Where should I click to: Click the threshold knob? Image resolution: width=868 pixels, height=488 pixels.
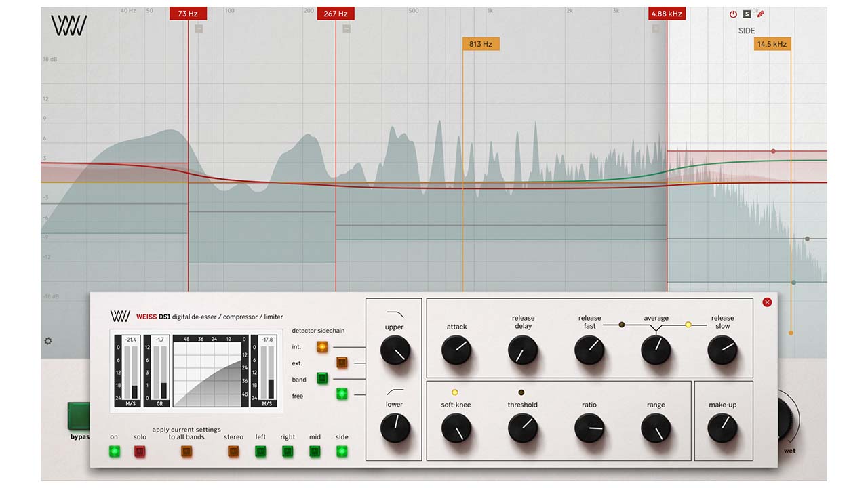coord(522,428)
